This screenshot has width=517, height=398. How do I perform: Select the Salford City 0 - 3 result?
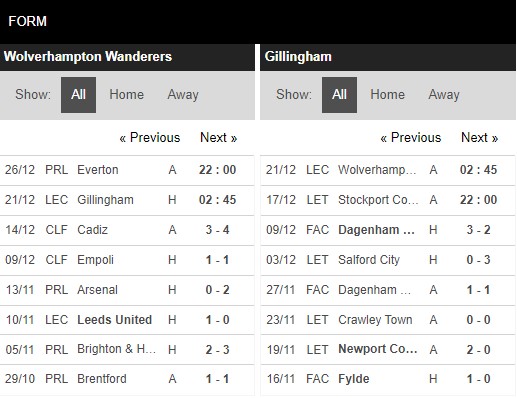click(388, 260)
